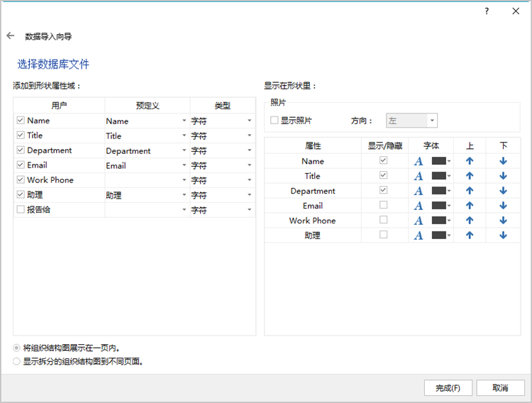Enable the 报告给 field checkbox
The image size is (532, 403).
click(x=21, y=210)
